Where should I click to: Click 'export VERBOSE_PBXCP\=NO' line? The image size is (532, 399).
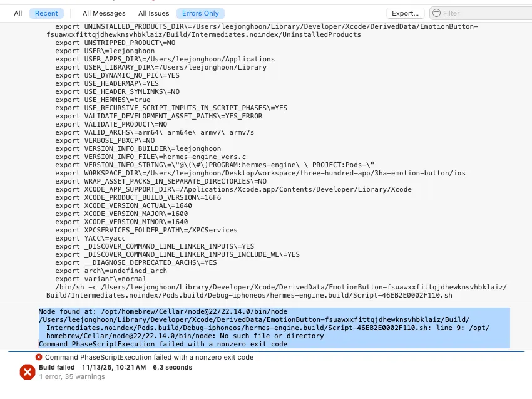coord(105,140)
